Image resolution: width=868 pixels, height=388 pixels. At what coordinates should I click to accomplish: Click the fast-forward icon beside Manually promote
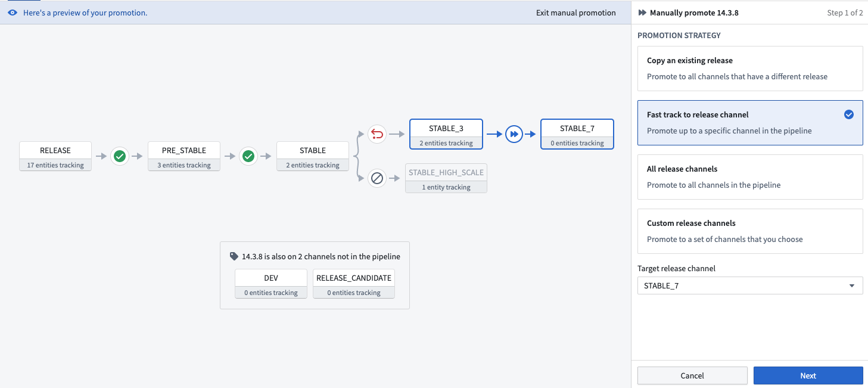(x=642, y=13)
